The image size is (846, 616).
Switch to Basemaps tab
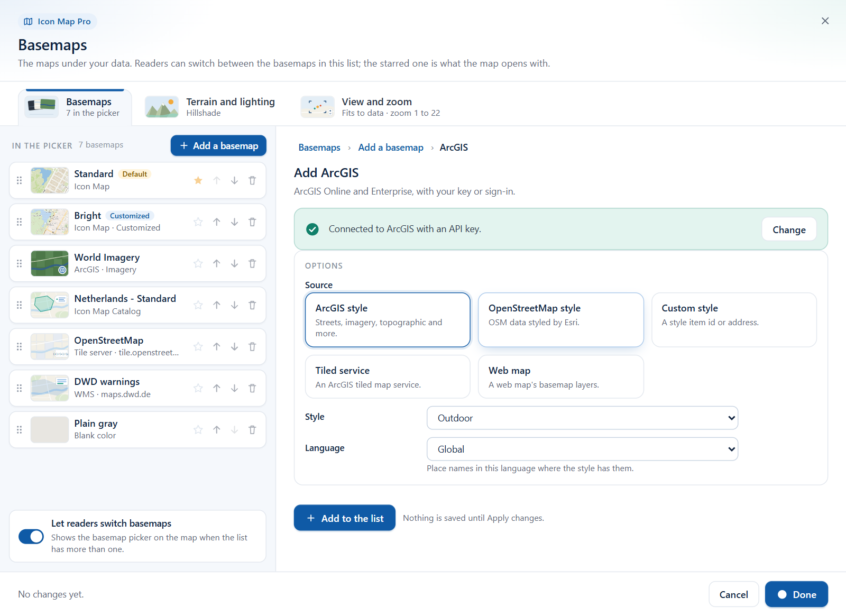pos(75,107)
